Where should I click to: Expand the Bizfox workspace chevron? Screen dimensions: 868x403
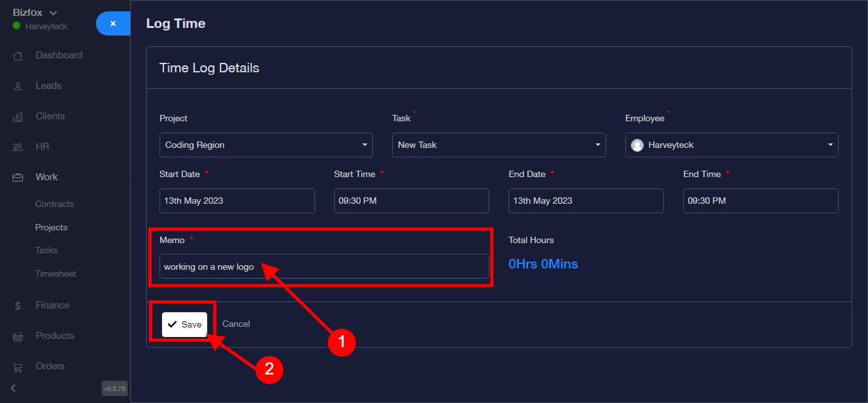[x=53, y=13]
